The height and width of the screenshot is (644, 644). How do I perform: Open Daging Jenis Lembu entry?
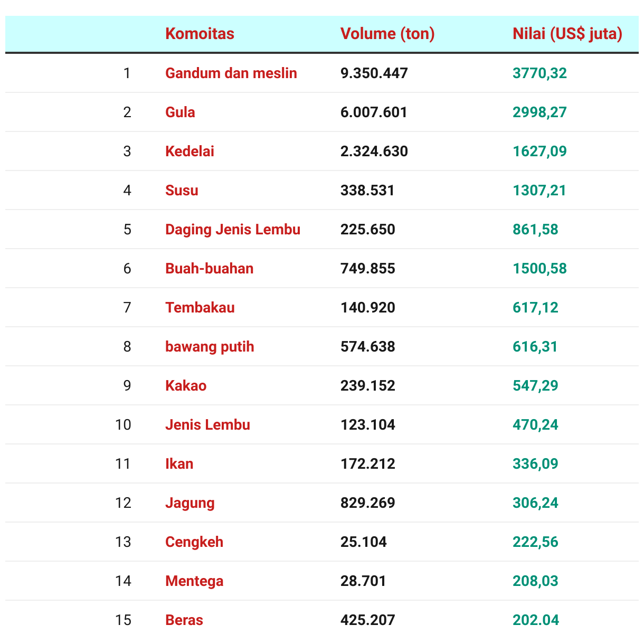point(233,229)
